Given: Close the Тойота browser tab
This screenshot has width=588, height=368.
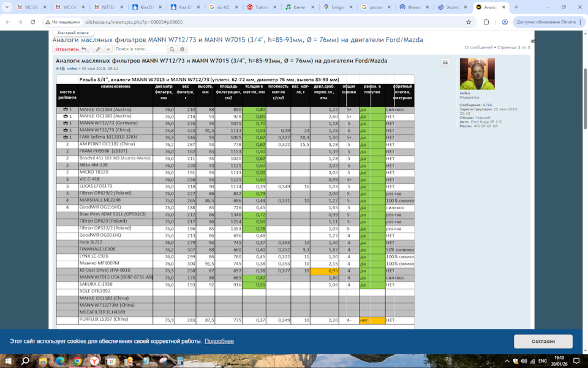Looking at the screenshot, I should pyautogui.click(x=274, y=7).
